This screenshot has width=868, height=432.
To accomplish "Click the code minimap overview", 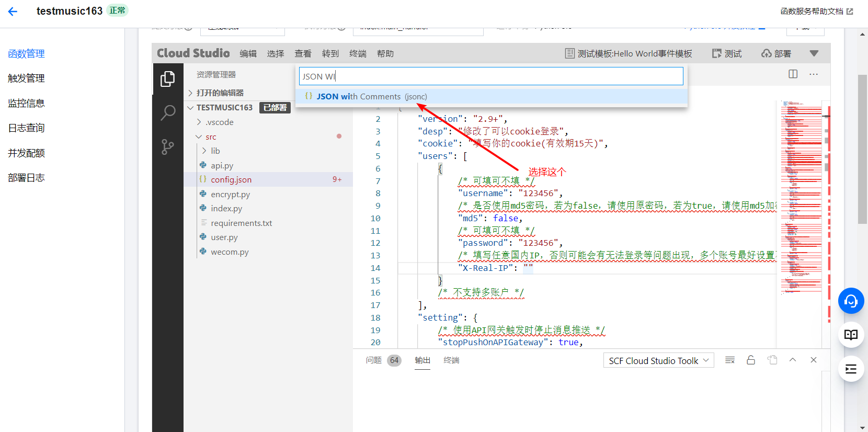I will pos(802,198).
